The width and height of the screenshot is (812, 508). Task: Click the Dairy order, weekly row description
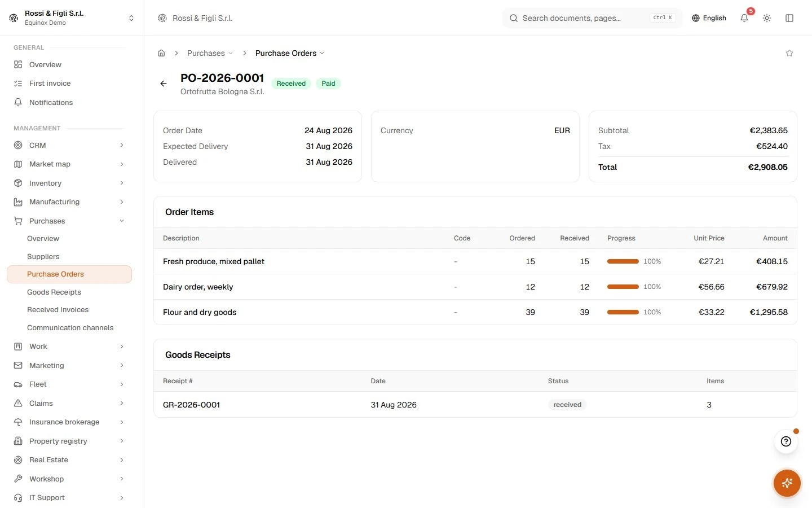click(x=198, y=287)
